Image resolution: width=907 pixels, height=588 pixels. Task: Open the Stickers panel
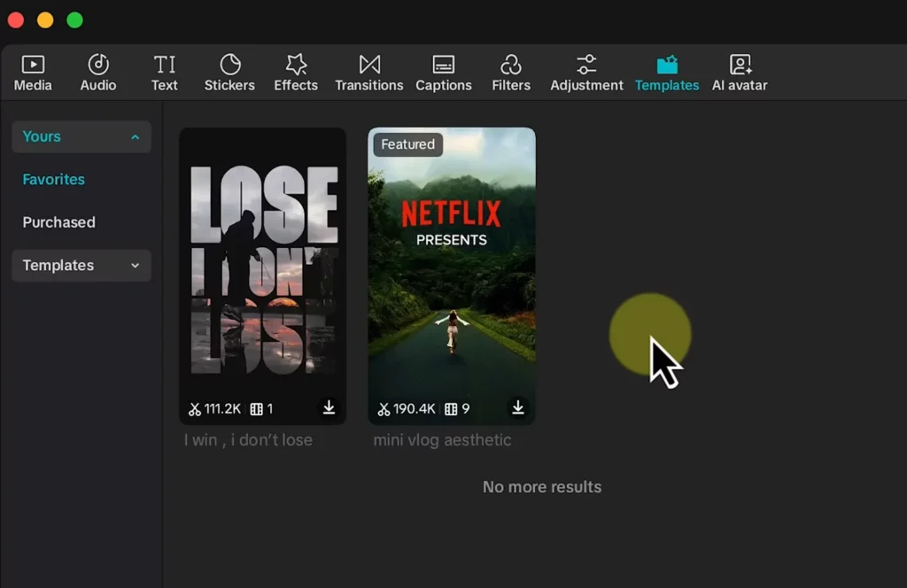(x=229, y=73)
